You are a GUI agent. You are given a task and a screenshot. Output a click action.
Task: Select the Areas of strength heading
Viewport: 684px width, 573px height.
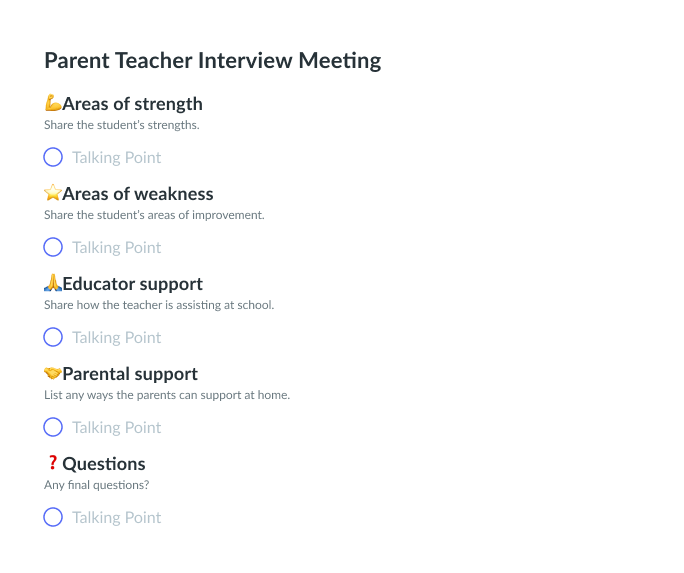pos(132,104)
